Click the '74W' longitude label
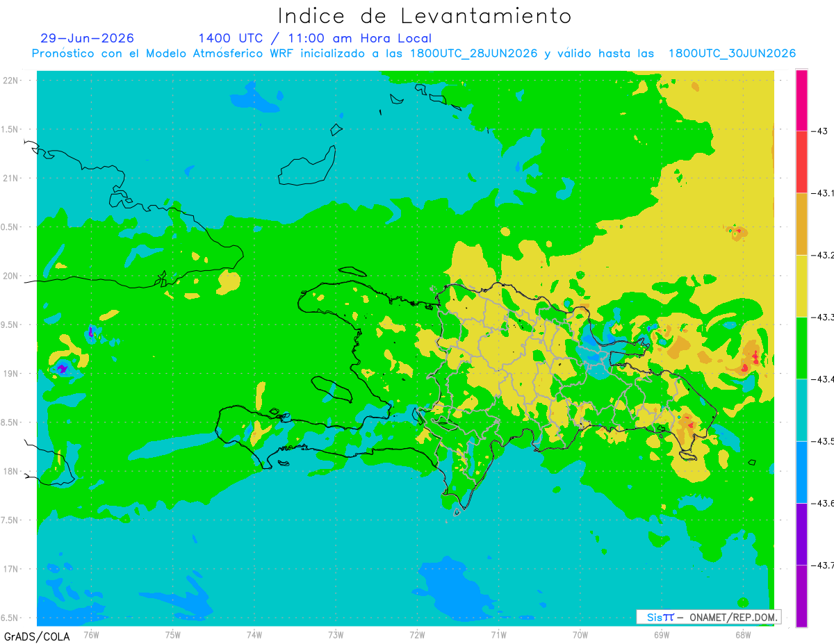This screenshot has height=644, width=834. click(x=254, y=634)
